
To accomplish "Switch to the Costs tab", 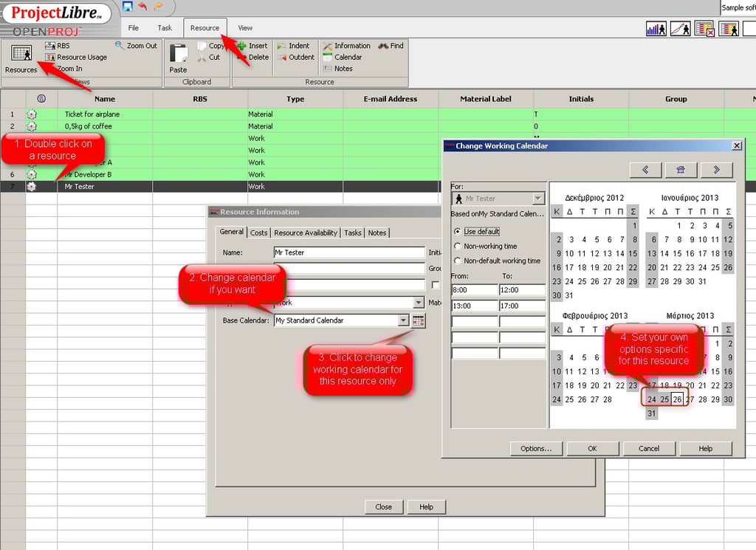I will 259,233.
